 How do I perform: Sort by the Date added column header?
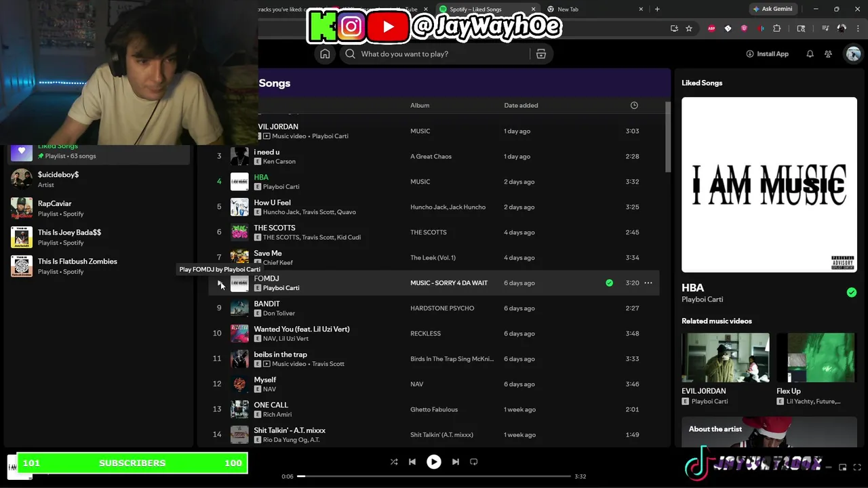coord(521,106)
